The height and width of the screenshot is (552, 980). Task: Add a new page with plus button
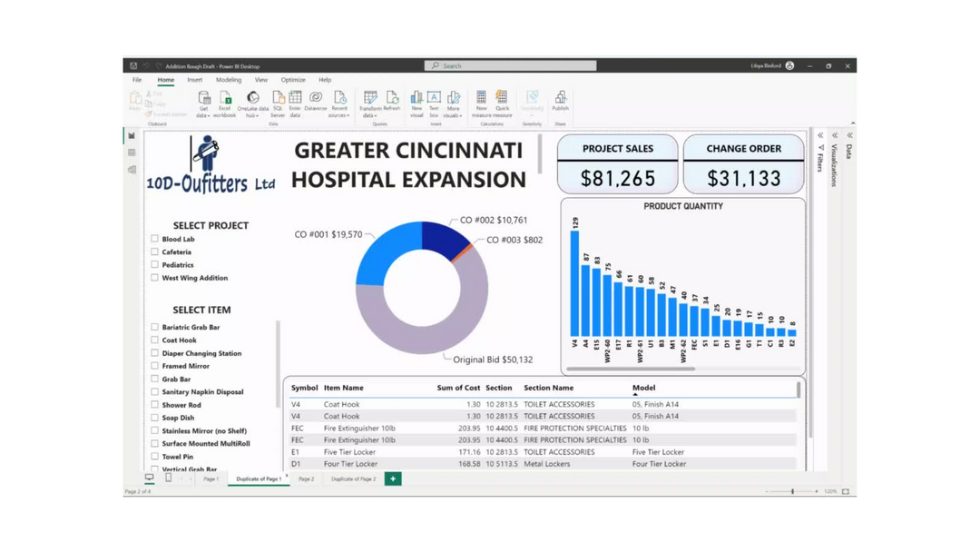click(x=393, y=478)
